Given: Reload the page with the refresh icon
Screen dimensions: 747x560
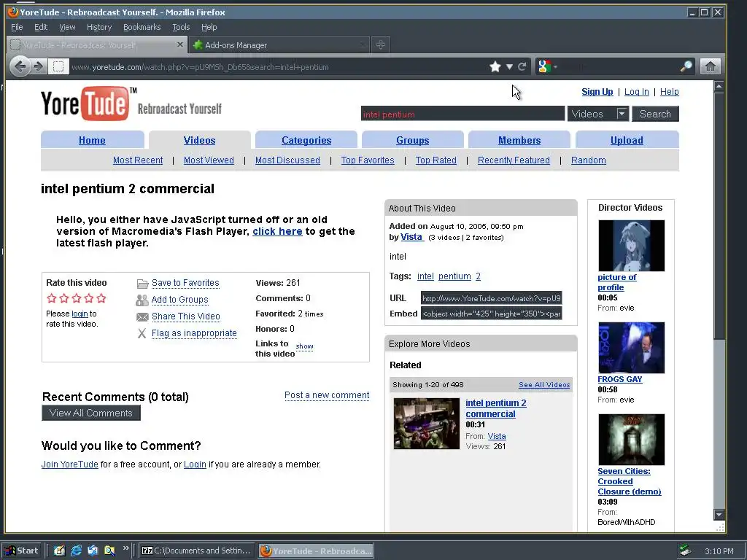Looking at the screenshot, I should pos(522,66).
